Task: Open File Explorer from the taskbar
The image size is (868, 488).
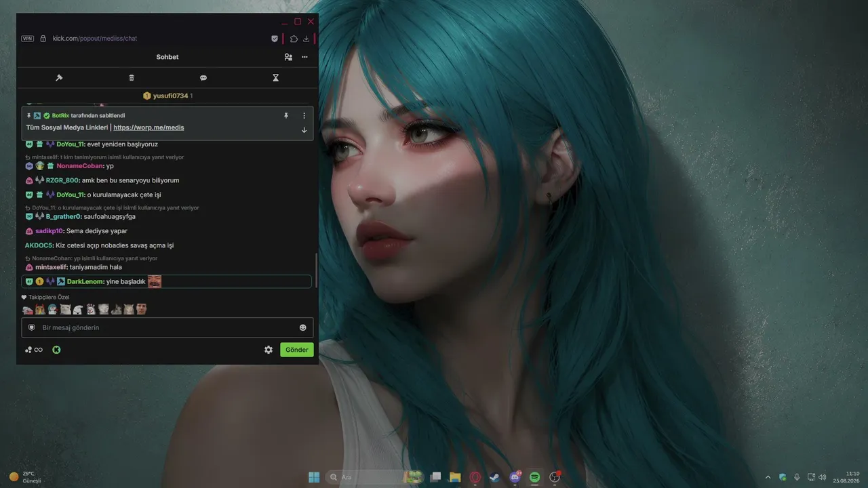Action: pos(455,477)
